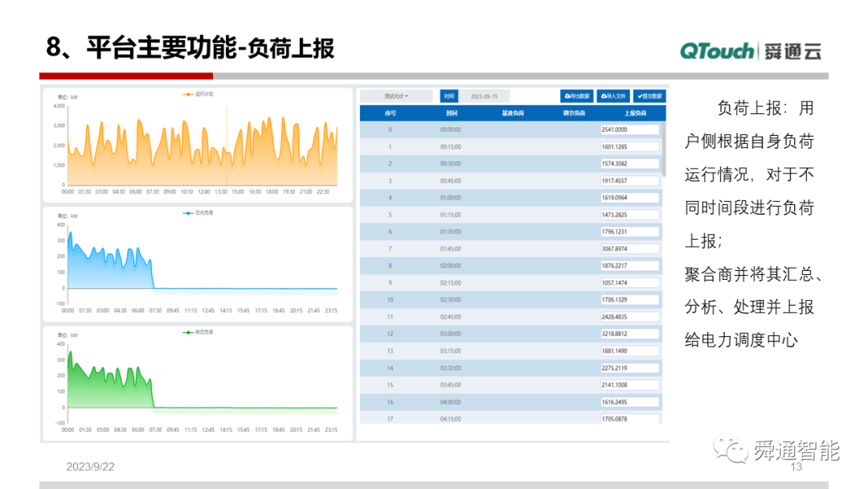Click the table's vertical scrollbar thumb

(664, 149)
